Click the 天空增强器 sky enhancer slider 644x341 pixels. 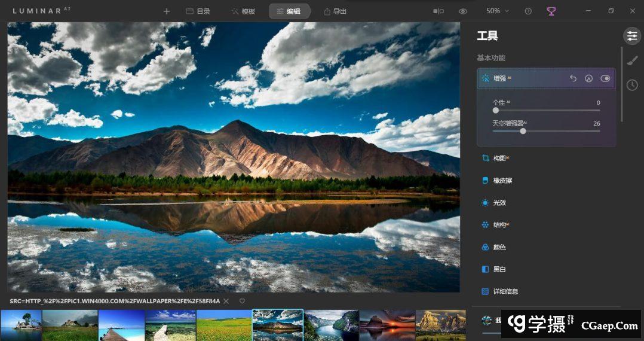pos(523,131)
